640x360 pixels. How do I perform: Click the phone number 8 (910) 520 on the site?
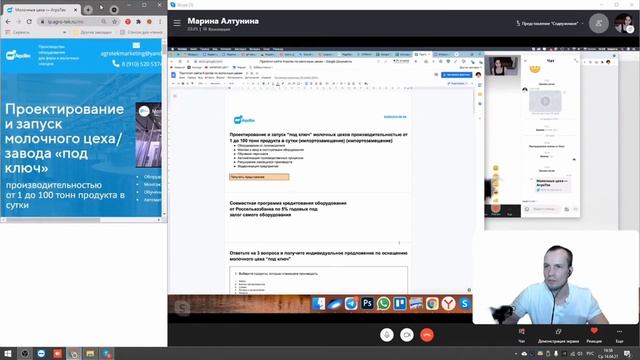click(137, 64)
